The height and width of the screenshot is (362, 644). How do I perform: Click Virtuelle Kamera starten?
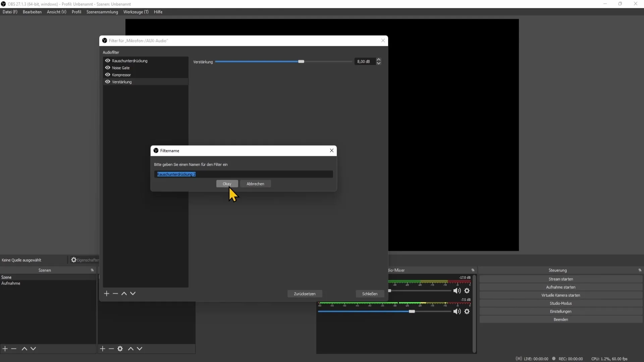click(x=561, y=295)
